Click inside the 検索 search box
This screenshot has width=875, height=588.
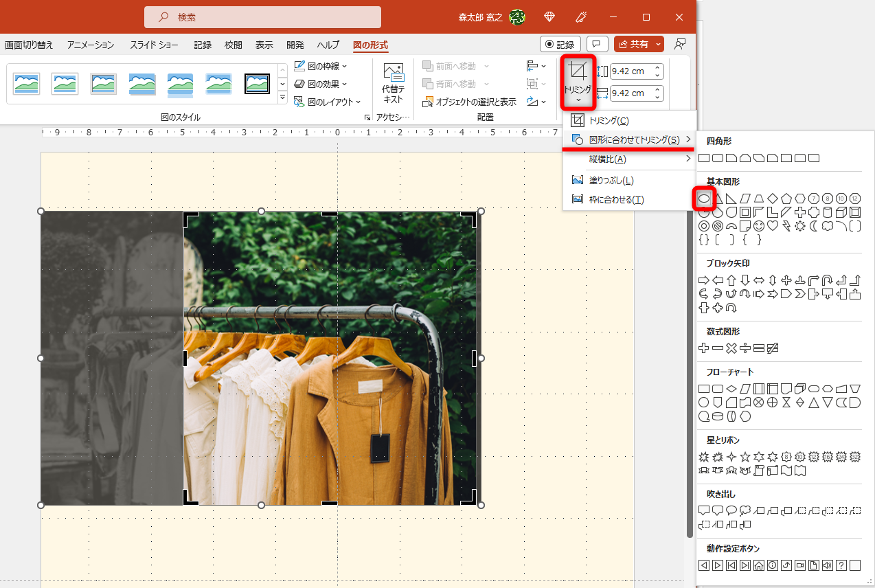coord(262,16)
